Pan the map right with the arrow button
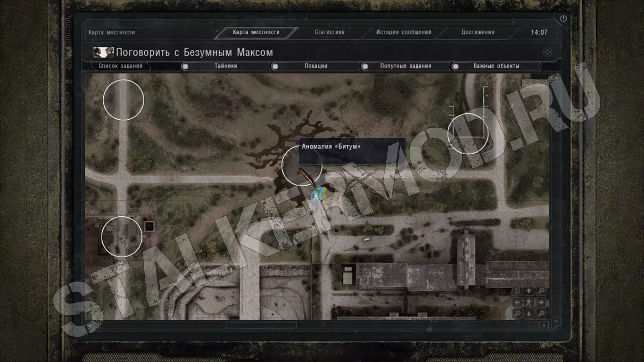The width and height of the screenshot is (644, 362). coord(541,302)
